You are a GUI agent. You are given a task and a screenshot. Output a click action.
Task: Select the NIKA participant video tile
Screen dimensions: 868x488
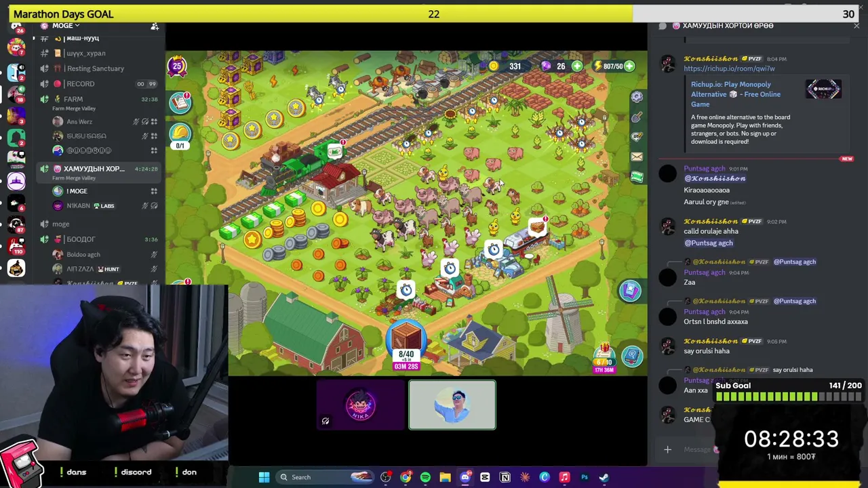pos(360,405)
